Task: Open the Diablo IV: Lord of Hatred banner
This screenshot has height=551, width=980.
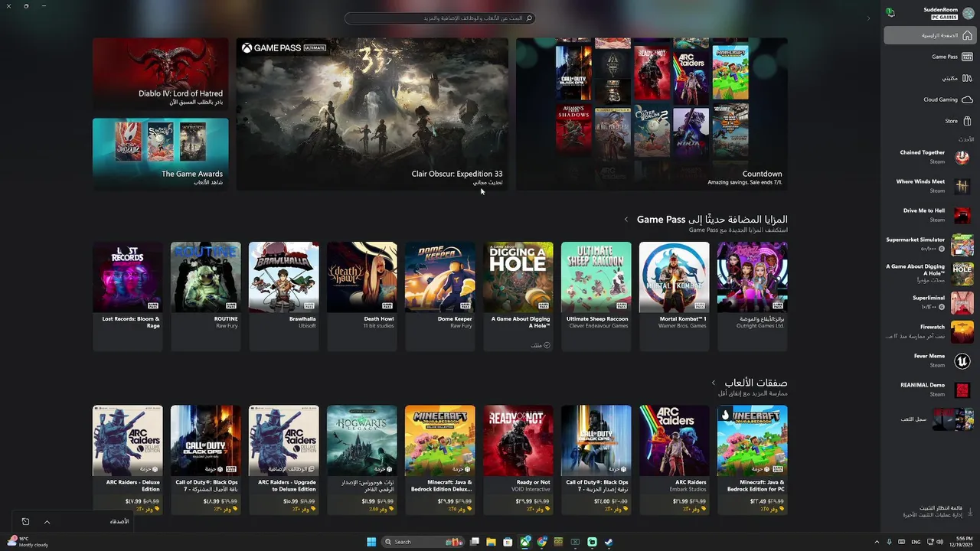Action: pyautogui.click(x=161, y=74)
